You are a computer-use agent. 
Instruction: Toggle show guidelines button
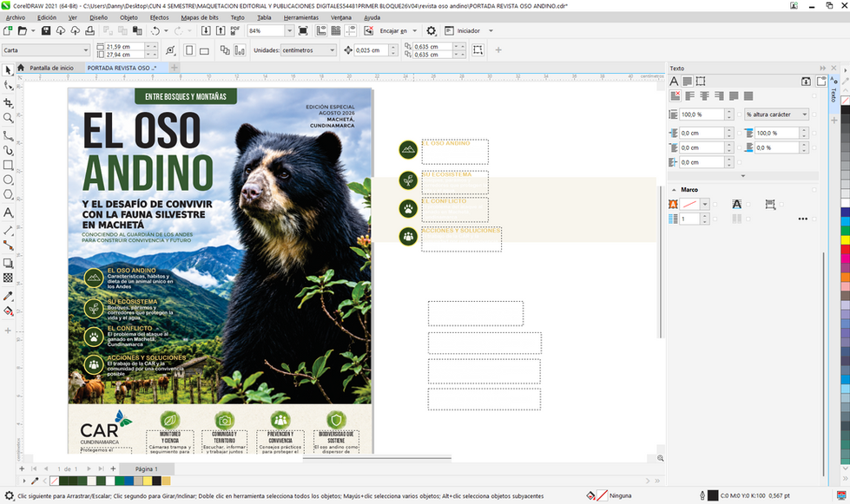tap(351, 31)
